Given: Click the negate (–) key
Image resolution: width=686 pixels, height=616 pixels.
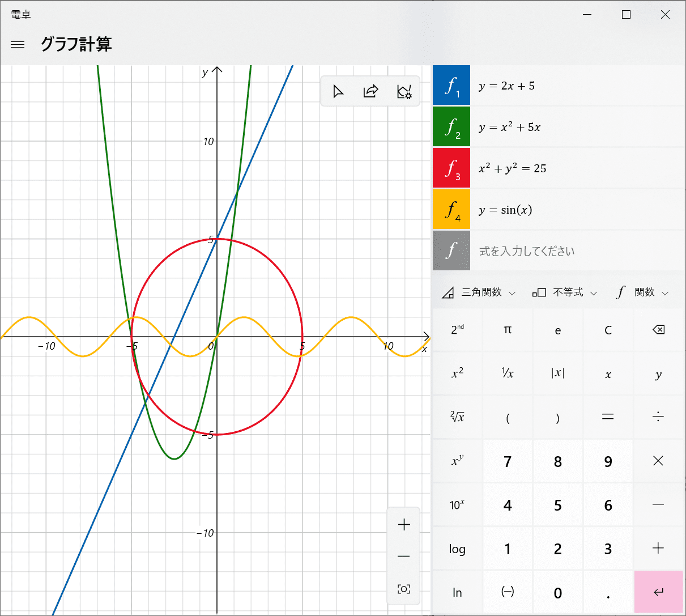Looking at the screenshot, I should tap(508, 592).
